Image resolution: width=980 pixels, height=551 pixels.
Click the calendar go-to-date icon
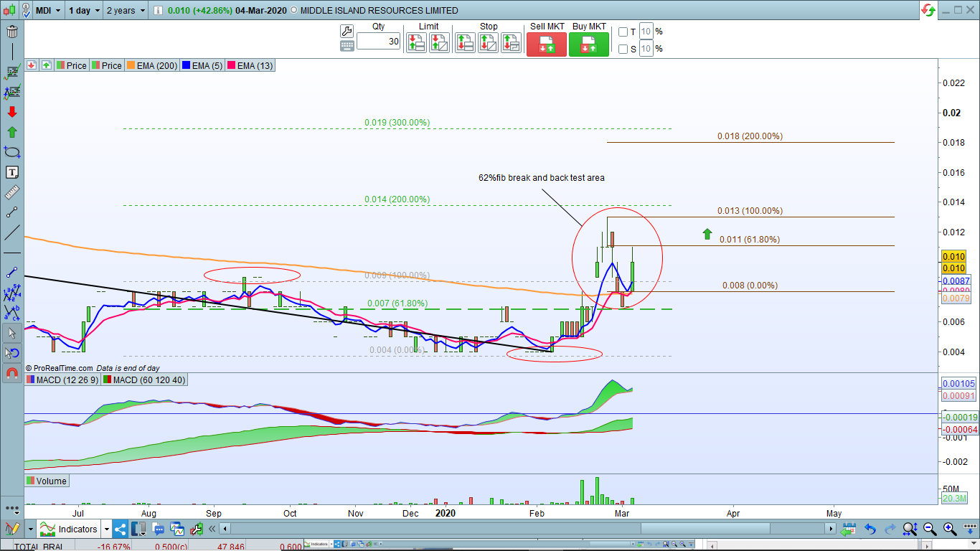point(849,529)
